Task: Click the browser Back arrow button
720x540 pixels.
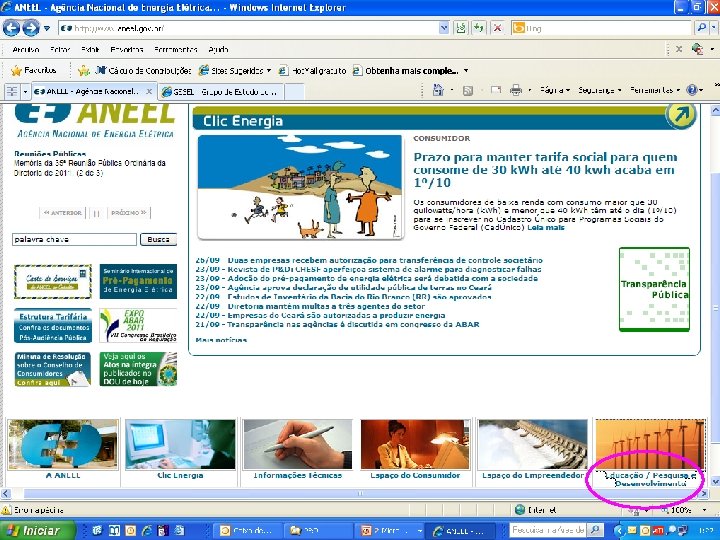Action: (11, 28)
